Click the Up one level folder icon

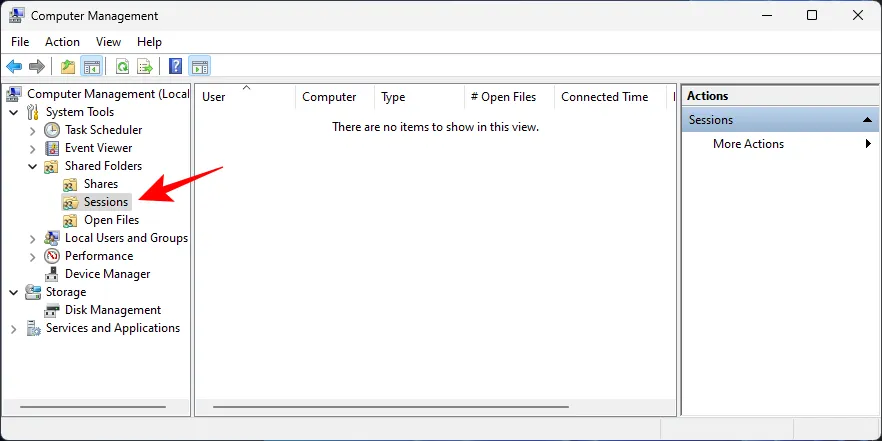pos(67,67)
